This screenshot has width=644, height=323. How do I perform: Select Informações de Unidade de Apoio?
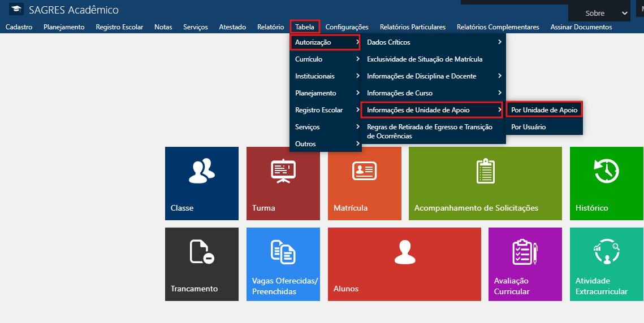coord(431,110)
